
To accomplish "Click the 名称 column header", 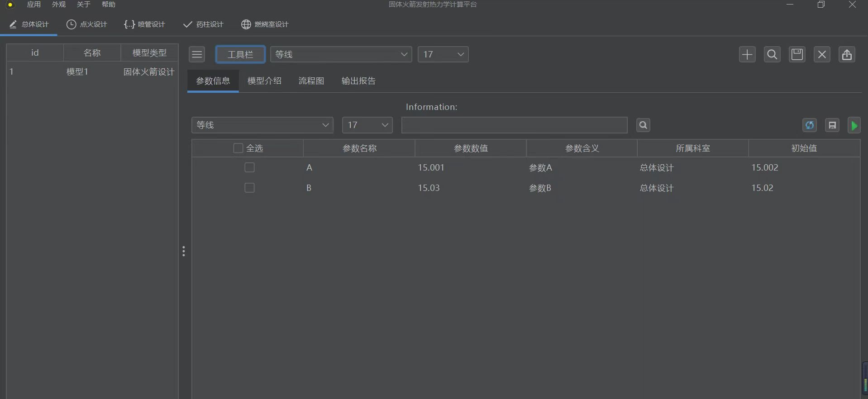I will click(92, 53).
